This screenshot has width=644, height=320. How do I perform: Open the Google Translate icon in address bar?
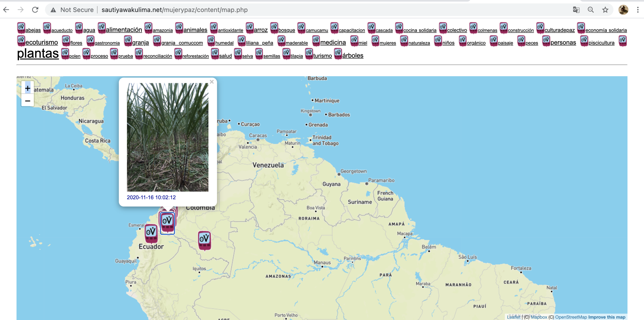[576, 10]
